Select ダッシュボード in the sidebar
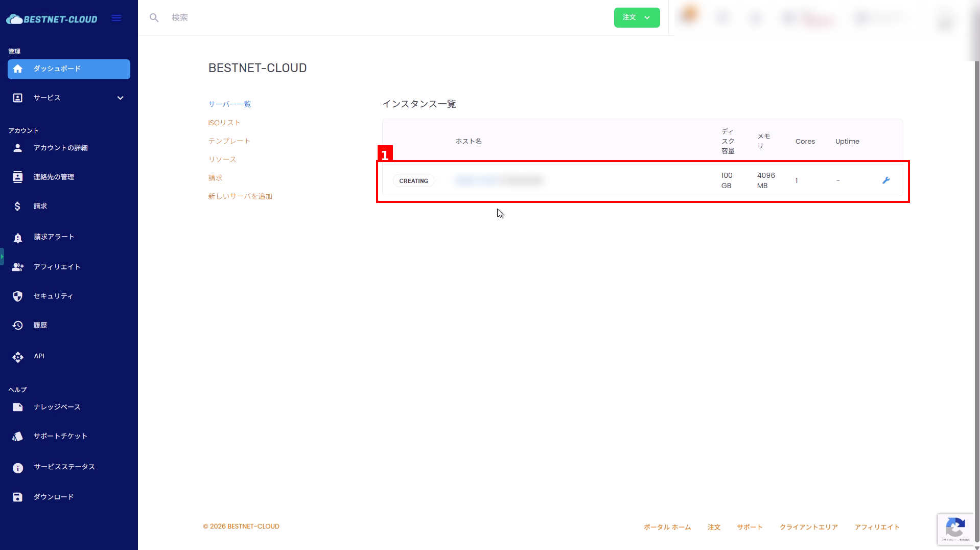Image resolution: width=980 pixels, height=550 pixels. [x=69, y=69]
